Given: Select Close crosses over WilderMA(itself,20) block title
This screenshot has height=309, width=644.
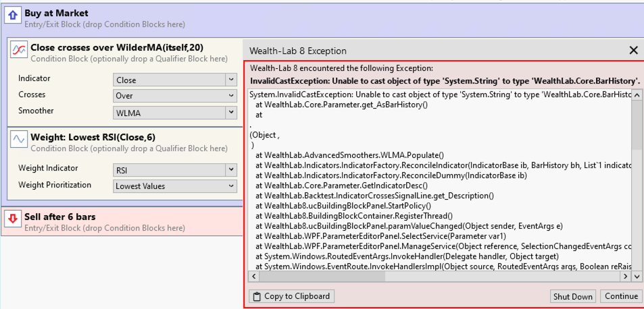Looking at the screenshot, I should coord(117,48).
